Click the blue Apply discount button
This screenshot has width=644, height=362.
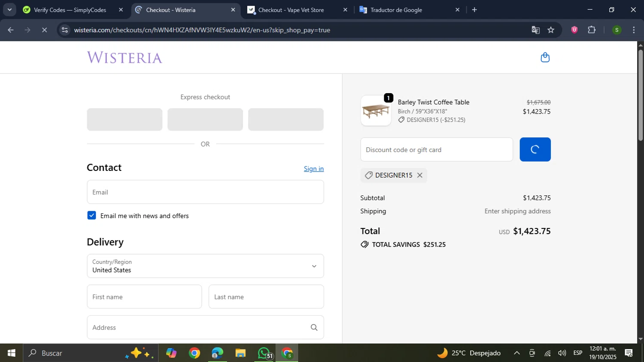tap(535, 149)
